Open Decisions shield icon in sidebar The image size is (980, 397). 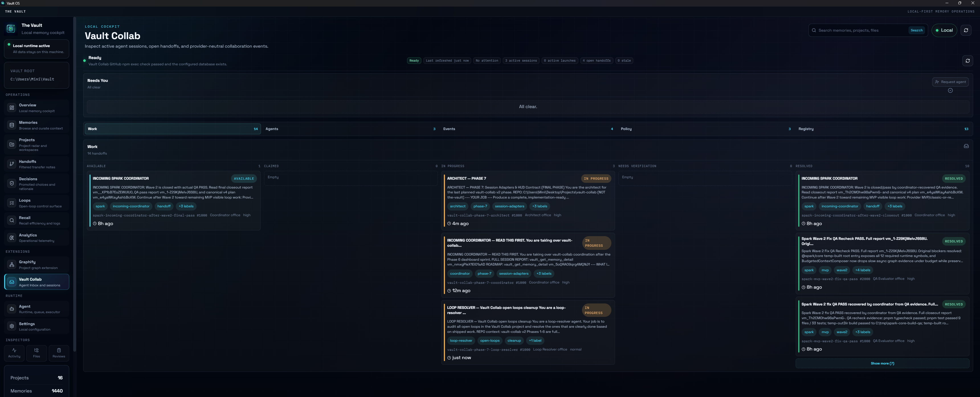[12, 183]
